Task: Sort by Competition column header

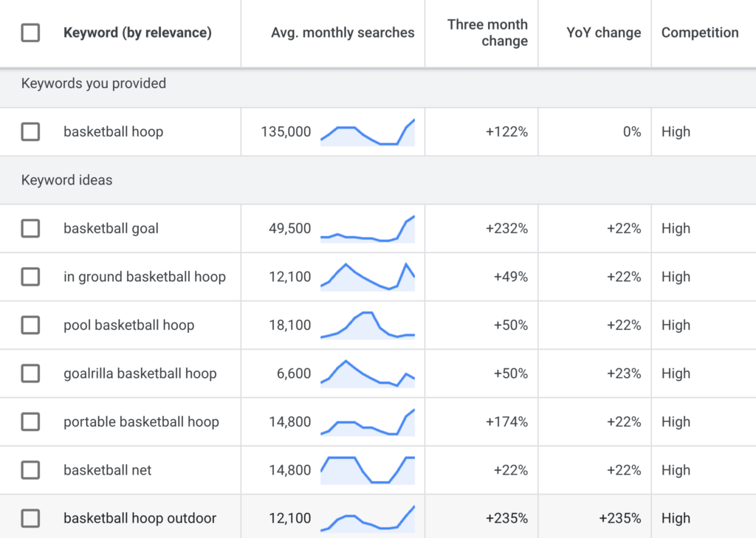Action: [700, 32]
